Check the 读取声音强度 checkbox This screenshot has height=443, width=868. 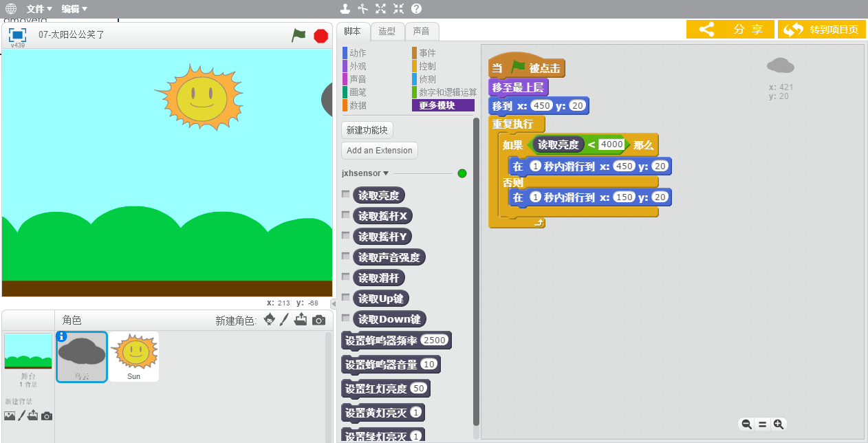pos(346,257)
